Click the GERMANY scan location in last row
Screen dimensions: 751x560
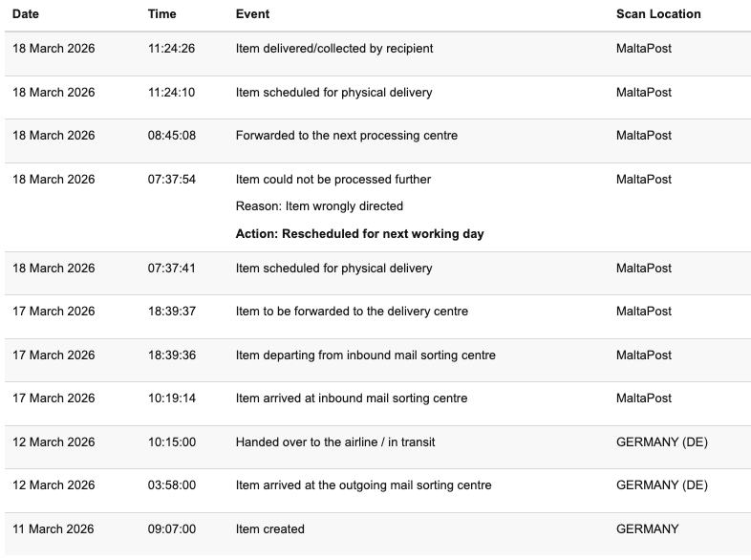[648, 529]
